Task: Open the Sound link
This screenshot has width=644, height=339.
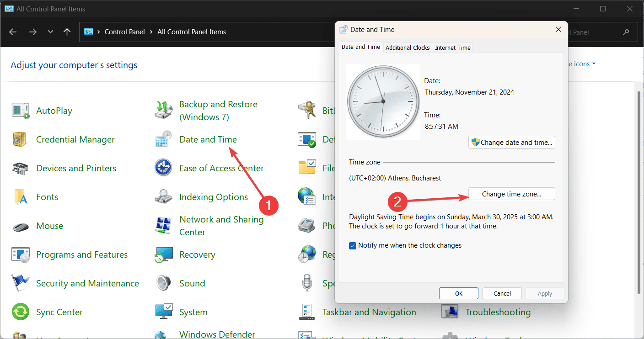Action: pyautogui.click(x=192, y=283)
